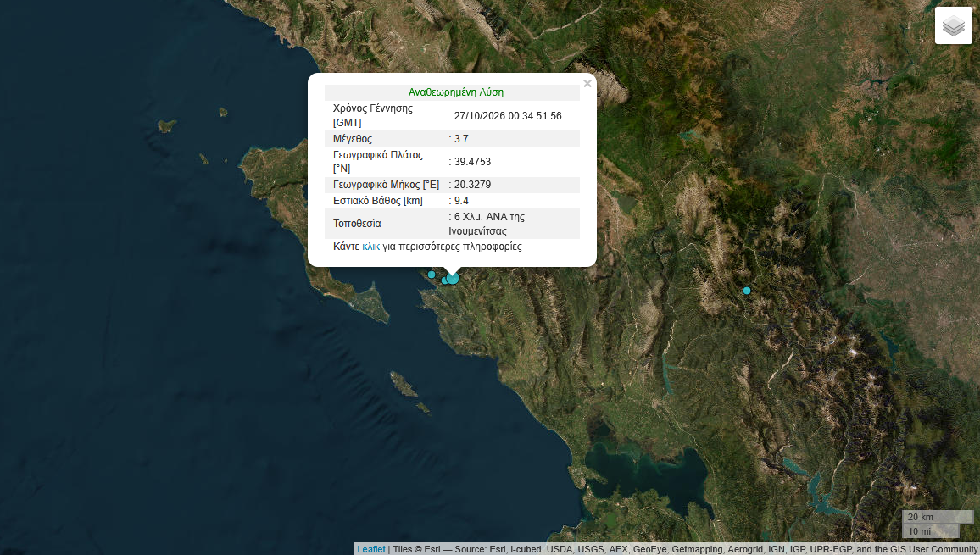
Task: Close the earthquake info popup
Action: click(587, 84)
